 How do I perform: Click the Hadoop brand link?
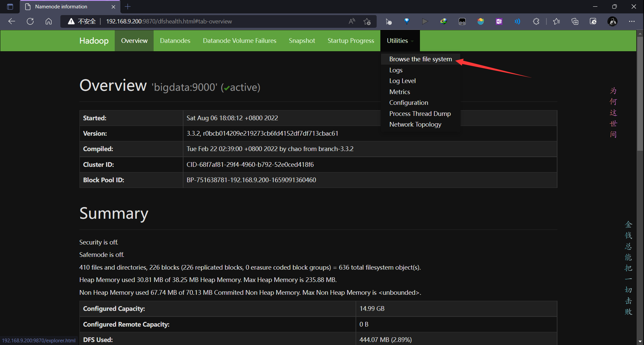(x=94, y=41)
